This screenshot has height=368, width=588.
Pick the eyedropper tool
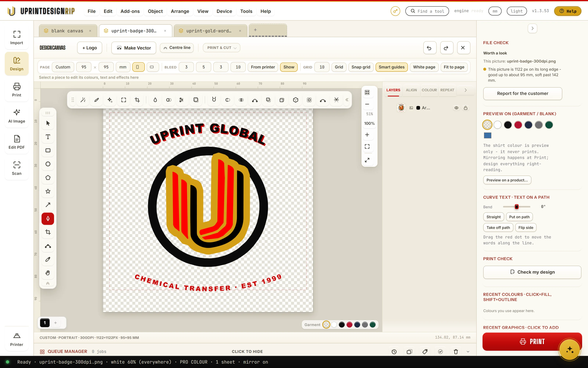click(x=48, y=259)
